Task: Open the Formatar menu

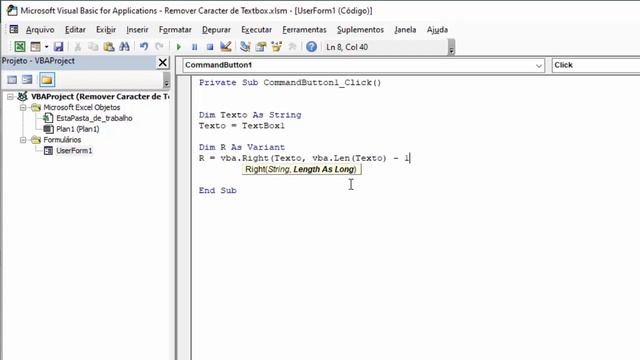Action: click(x=175, y=30)
